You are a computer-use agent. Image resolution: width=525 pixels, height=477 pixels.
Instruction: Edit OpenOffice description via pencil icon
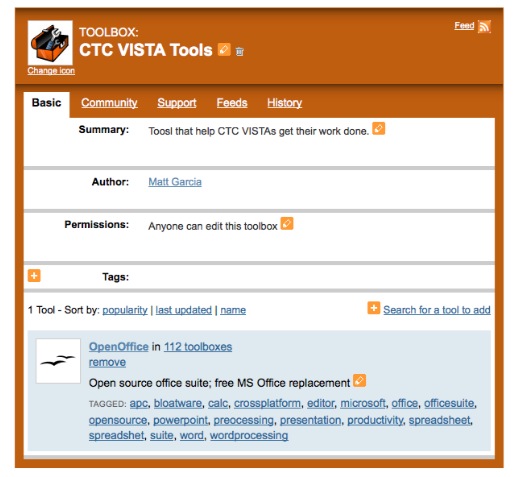(x=360, y=381)
